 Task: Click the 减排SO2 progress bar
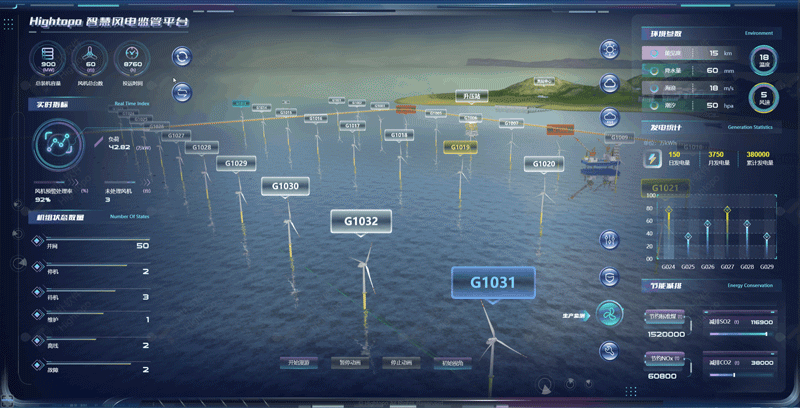pyautogui.click(x=739, y=334)
